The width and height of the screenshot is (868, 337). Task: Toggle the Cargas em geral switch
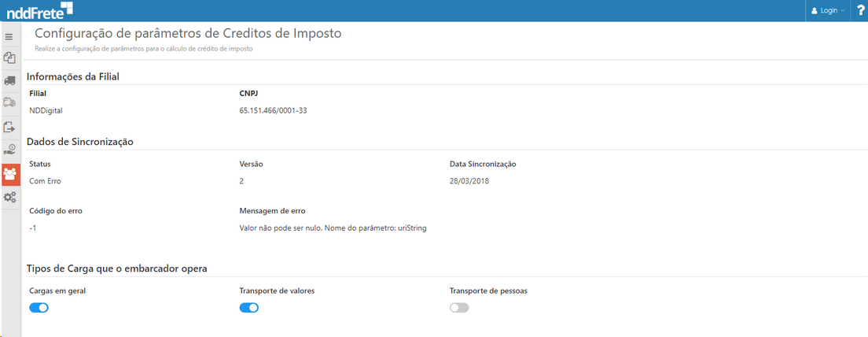point(39,308)
